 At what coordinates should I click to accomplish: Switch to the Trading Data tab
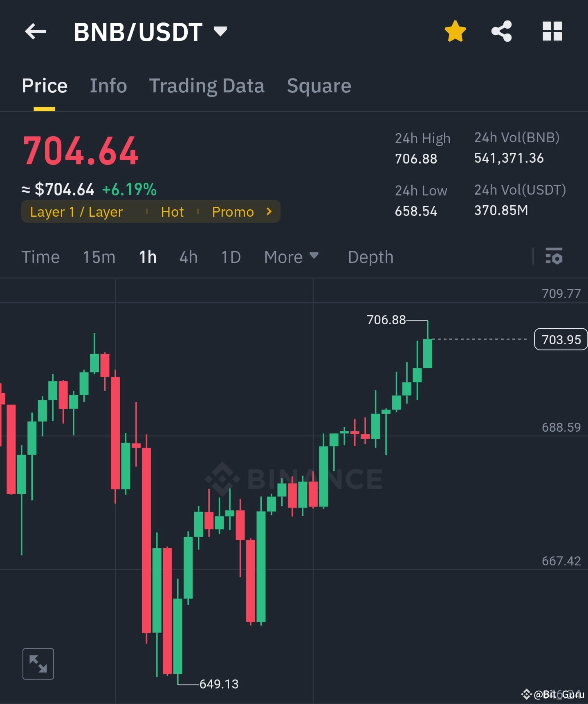(207, 85)
